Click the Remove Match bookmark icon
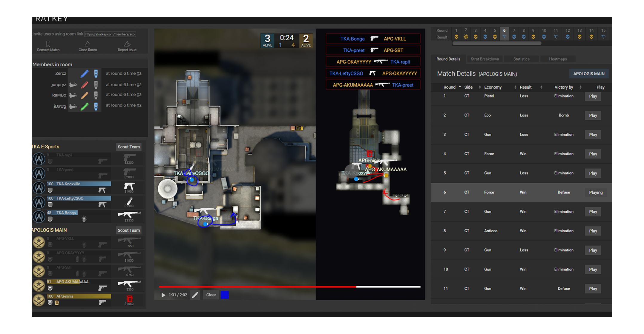This screenshot has width=644, height=334. (48, 44)
